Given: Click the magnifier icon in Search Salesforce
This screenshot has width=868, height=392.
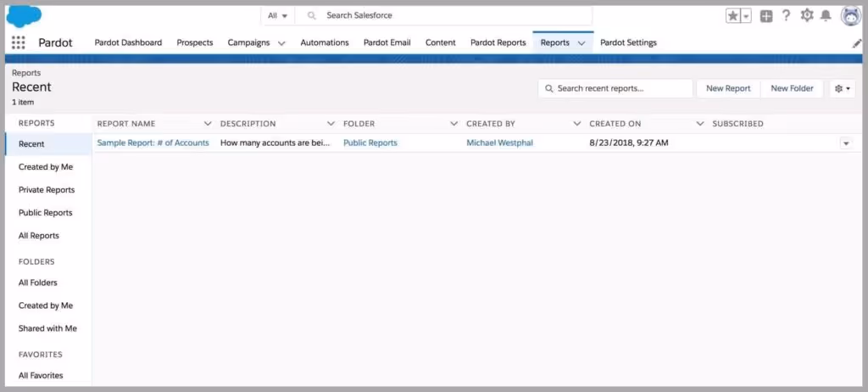Looking at the screenshot, I should click(312, 15).
